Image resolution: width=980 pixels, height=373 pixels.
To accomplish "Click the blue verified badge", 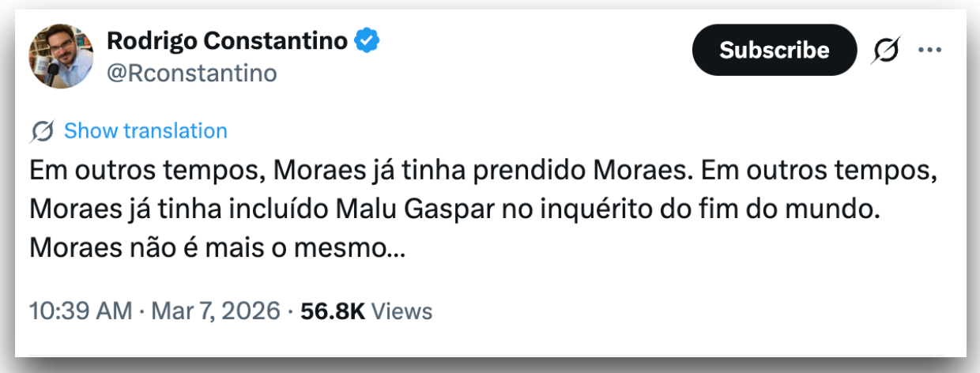I will pos(366,40).
